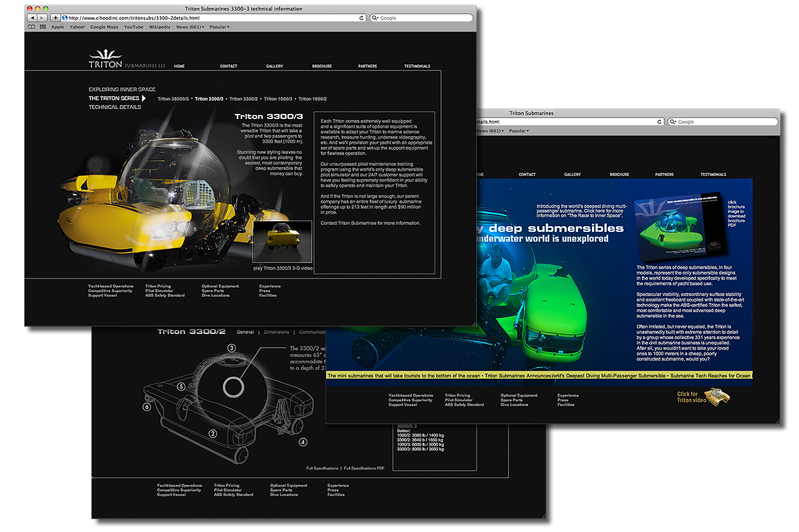Screen dimensions: 799x532
Task: Click callout number 6 on the submarine diagram
Action: pyautogui.click(x=147, y=407)
